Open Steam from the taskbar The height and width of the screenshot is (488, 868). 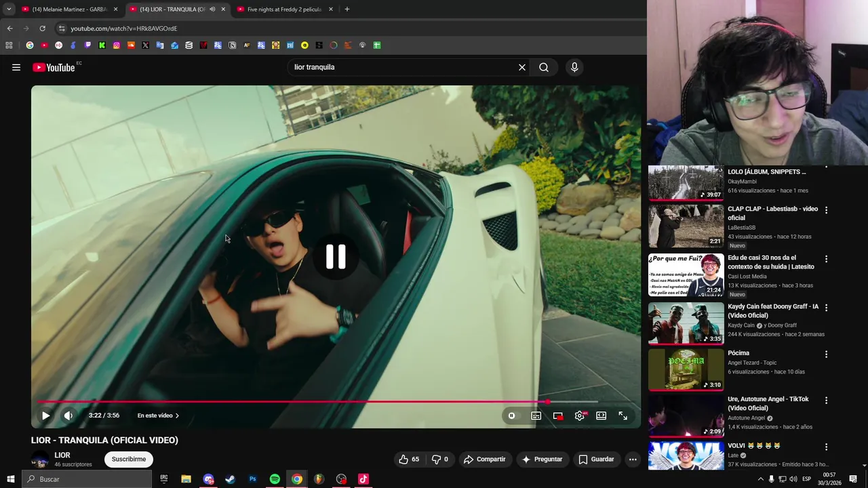coord(231,479)
